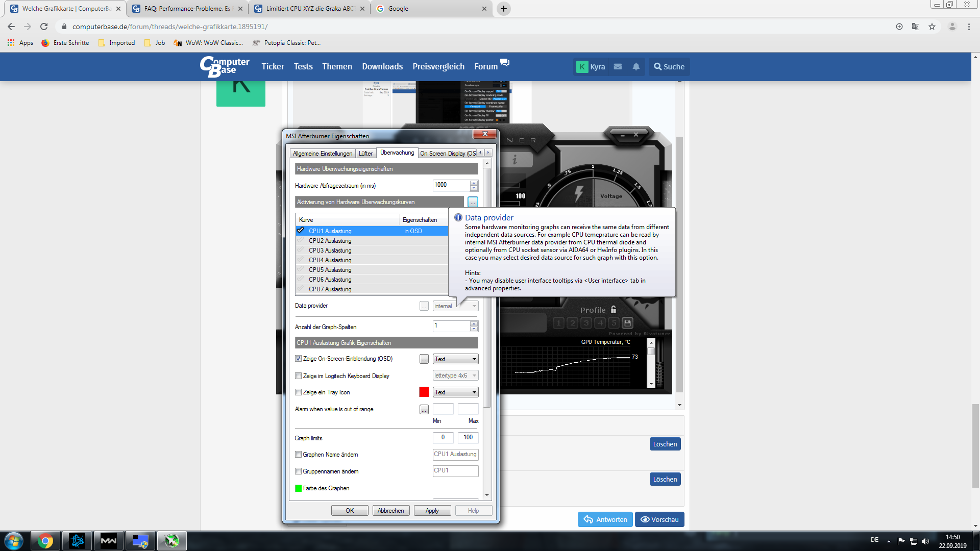The height and width of the screenshot is (551, 980).
Task: Select CPU3 Auslastung in curve list
Action: coord(330,251)
